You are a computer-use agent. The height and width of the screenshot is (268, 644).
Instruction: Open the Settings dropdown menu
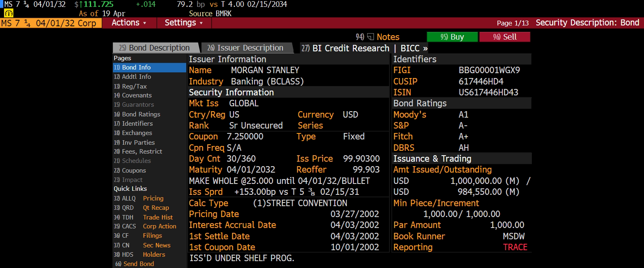click(184, 23)
